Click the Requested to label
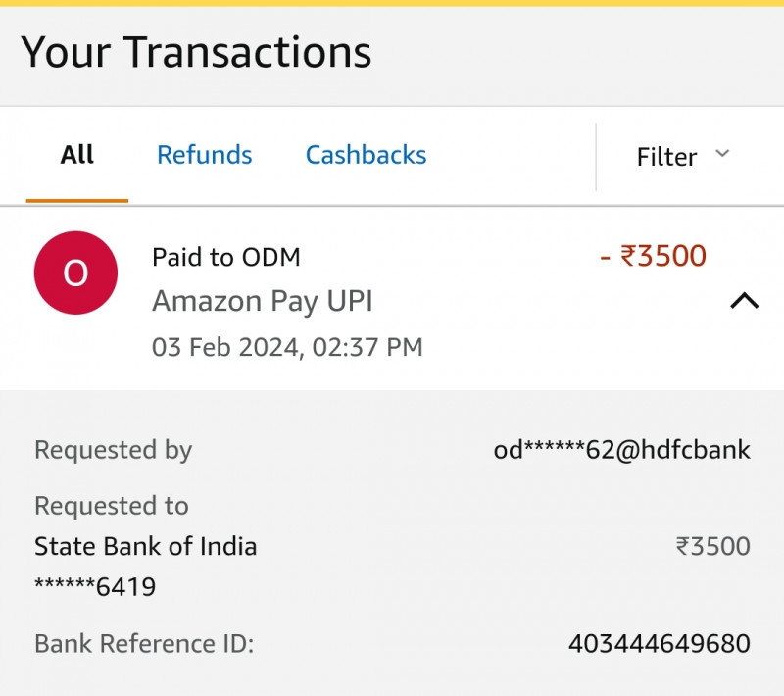784x696 pixels. click(x=111, y=506)
